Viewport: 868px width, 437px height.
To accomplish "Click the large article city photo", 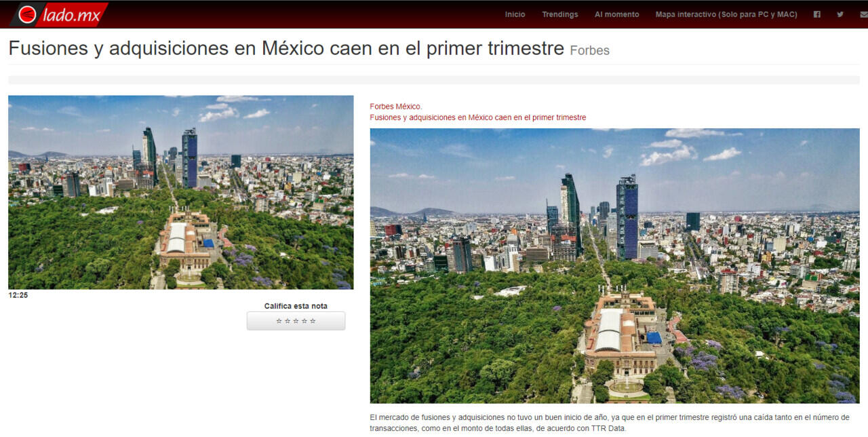I will pyautogui.click(x=614, y=266).
